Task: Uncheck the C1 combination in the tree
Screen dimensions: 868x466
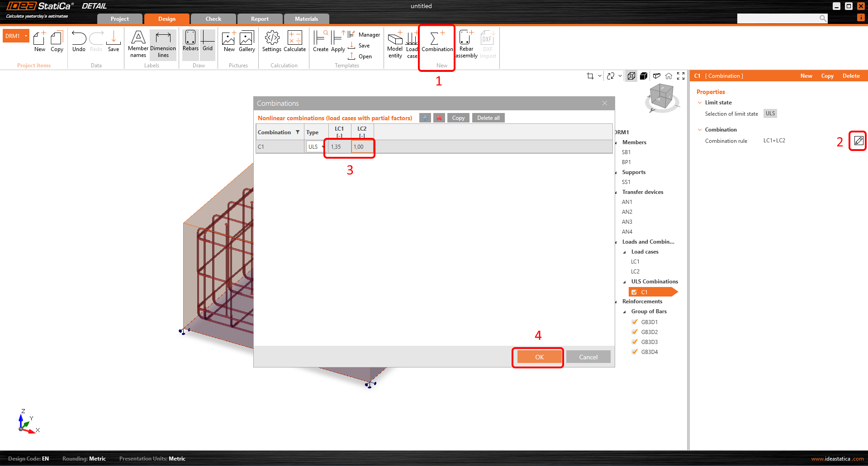Action: (x=635, y=292)
